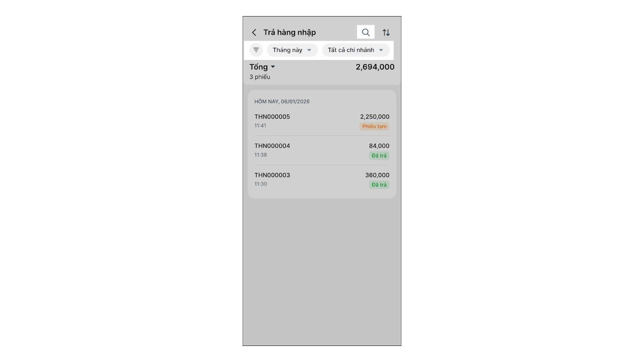Tap the "Trả hàng nhập" page title
The image size is (644, 362).
(289, 33)
